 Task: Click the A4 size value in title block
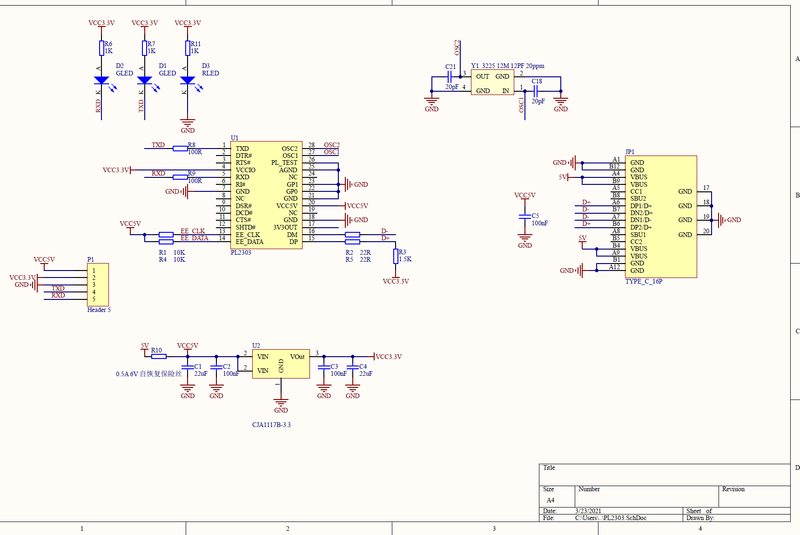click(x=551, y=500)
